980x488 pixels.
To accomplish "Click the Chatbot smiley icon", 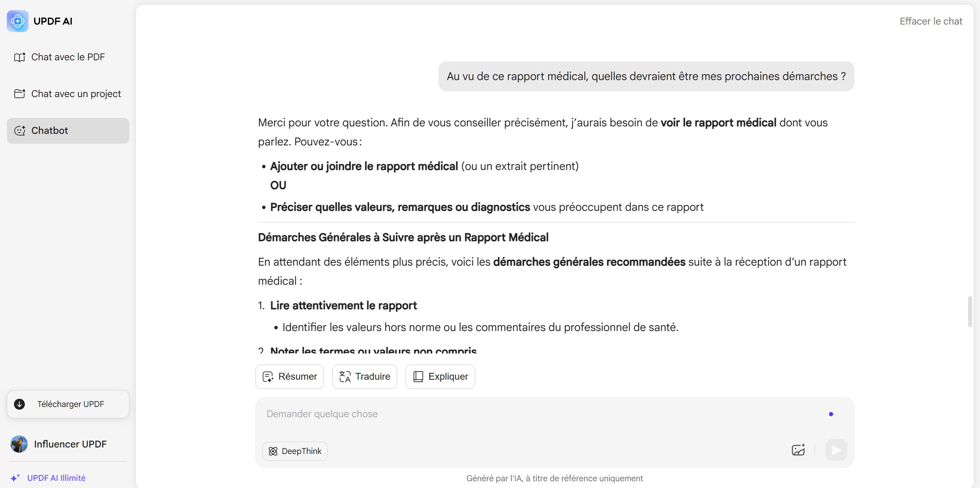I will 20,130.
